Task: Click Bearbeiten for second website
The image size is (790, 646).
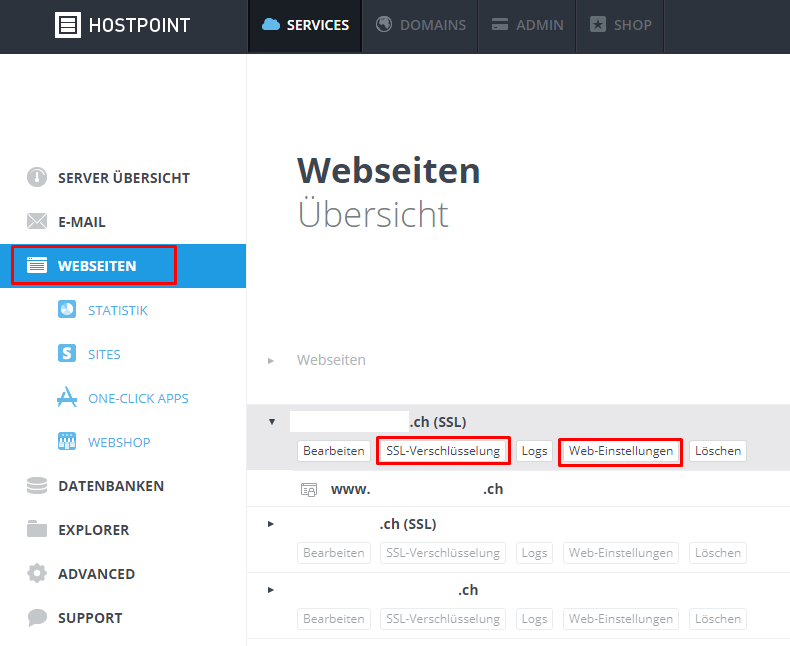Action: [x=334, y=553]
